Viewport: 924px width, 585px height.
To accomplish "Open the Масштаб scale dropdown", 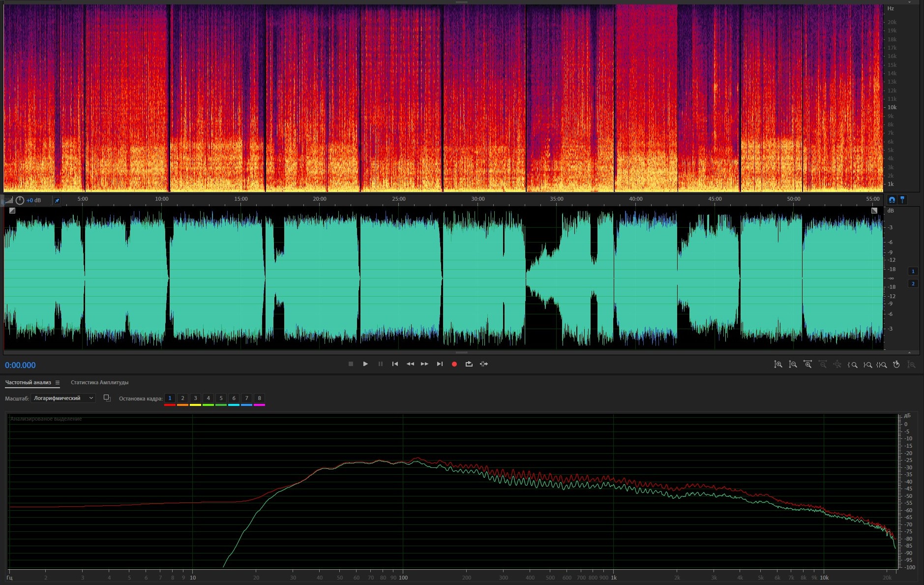I will [63, 398].
